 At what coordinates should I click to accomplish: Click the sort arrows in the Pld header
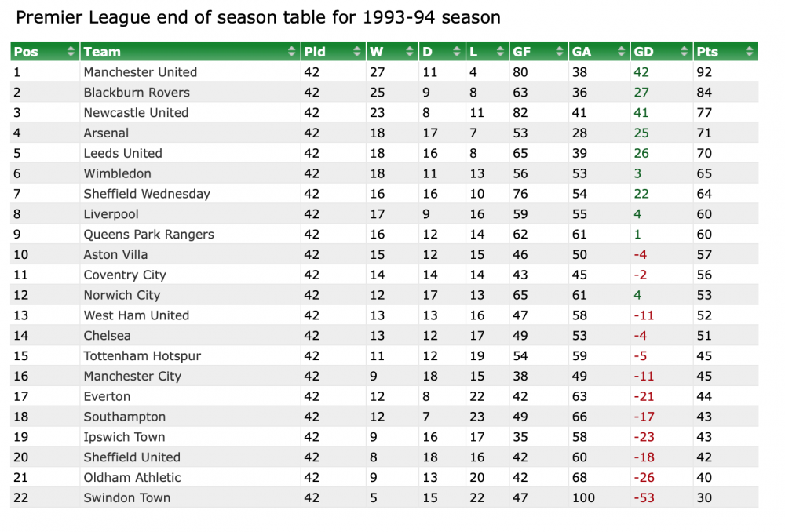coord(357,52)
